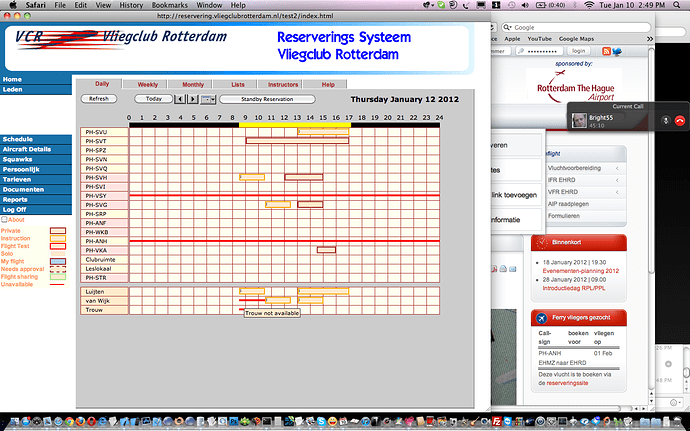The image size is (690, 431).
Task: Click Log Off in the sidebar
Action: tap(36, 210)
